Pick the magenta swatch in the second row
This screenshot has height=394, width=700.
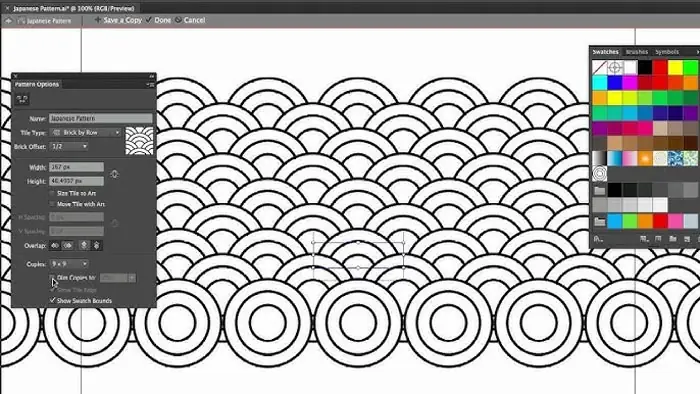(x=630, y=83)
